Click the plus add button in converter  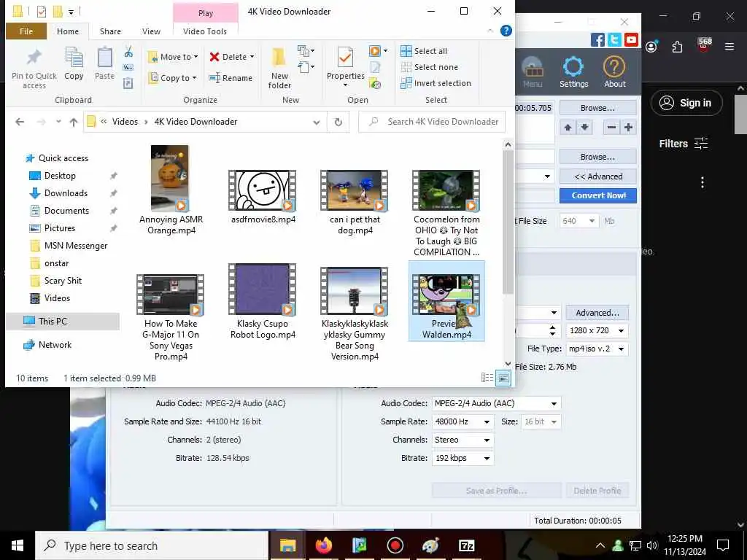click(628, 127)
